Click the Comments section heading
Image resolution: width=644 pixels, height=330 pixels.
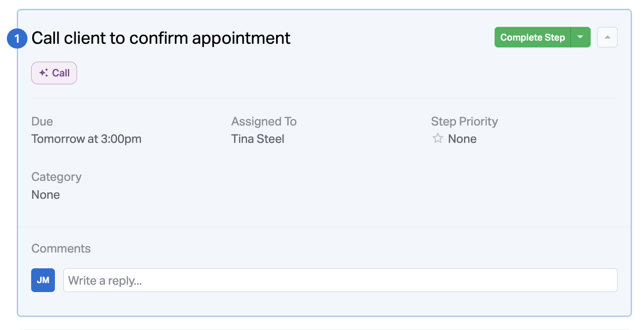point(61,249)
